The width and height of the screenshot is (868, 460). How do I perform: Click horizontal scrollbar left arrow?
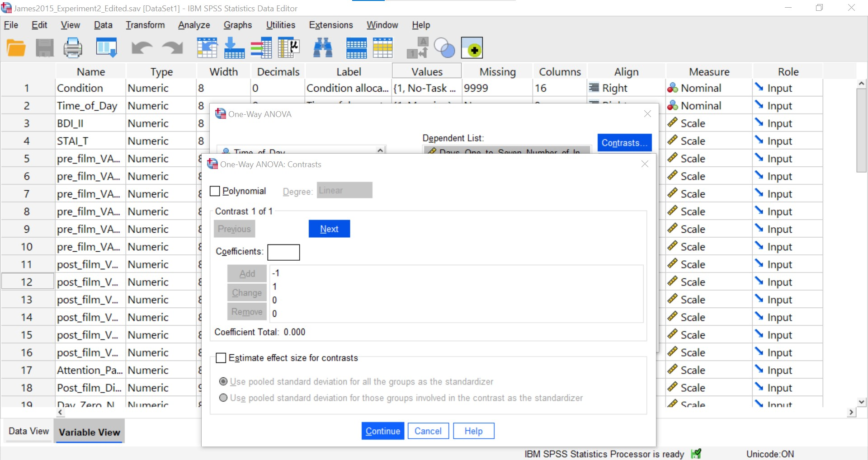[x=61, y=412]
